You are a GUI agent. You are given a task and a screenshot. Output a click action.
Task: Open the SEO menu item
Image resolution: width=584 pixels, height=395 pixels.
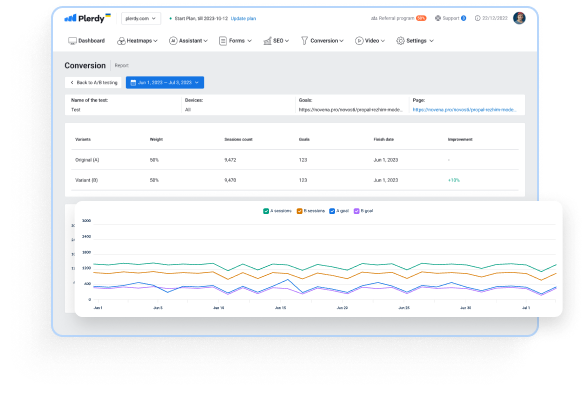276,41
